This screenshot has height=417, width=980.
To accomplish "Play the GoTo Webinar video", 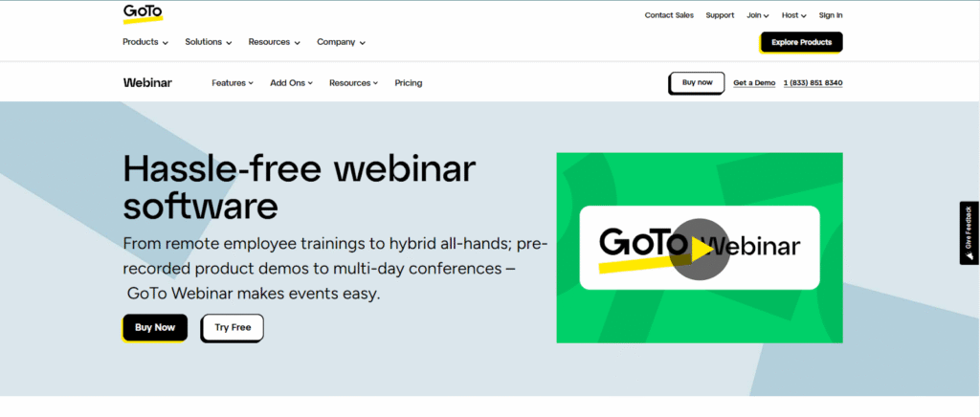I will [x=699, y=248].
